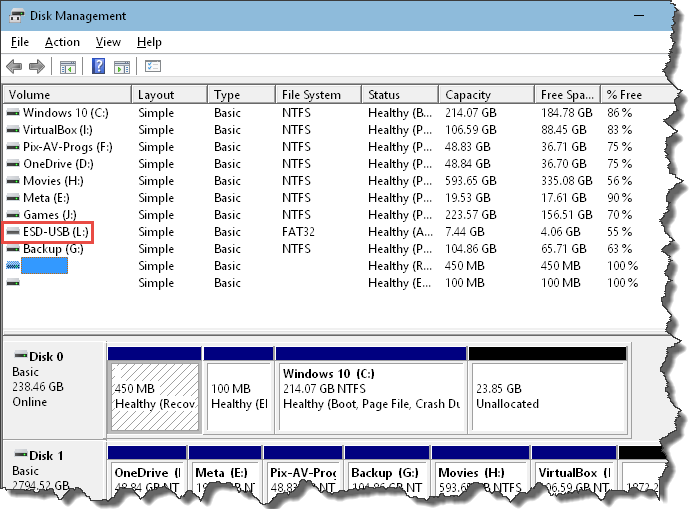
Task: Open the Action menu
Action: pyautogui.click(x=62, y=42)
